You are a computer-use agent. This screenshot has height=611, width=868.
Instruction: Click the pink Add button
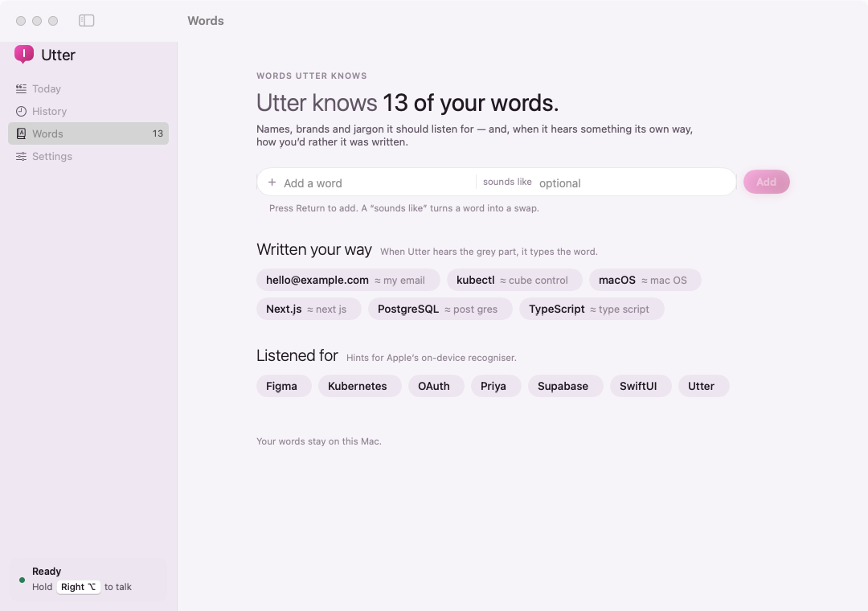tap(767, 182)
